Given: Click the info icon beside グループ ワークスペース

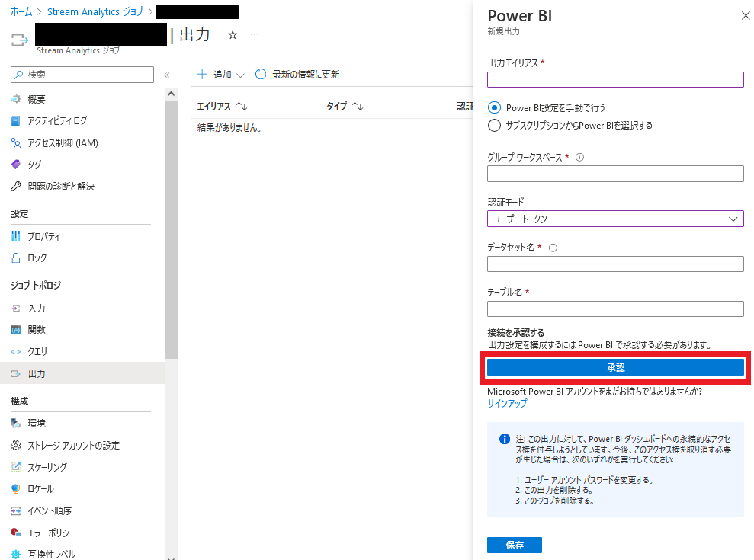Looking at the screenshot, I should coord(580,158).
